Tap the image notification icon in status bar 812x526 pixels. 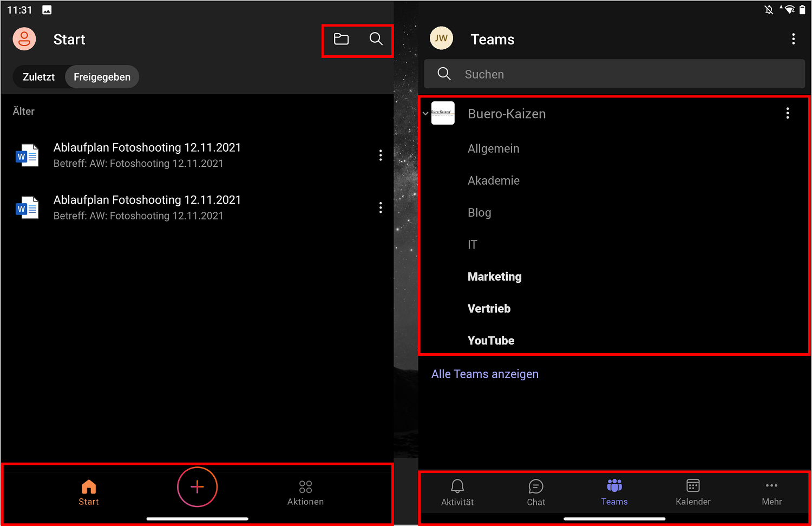[47, 10]
